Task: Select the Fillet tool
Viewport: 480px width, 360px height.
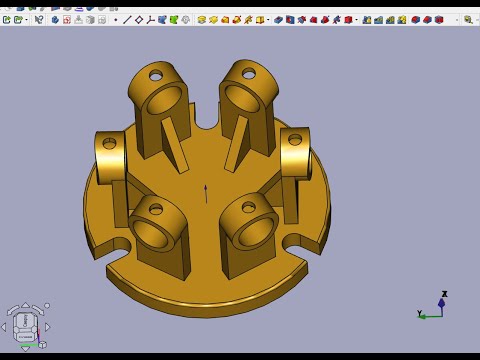Action: [x=415, y=20]
